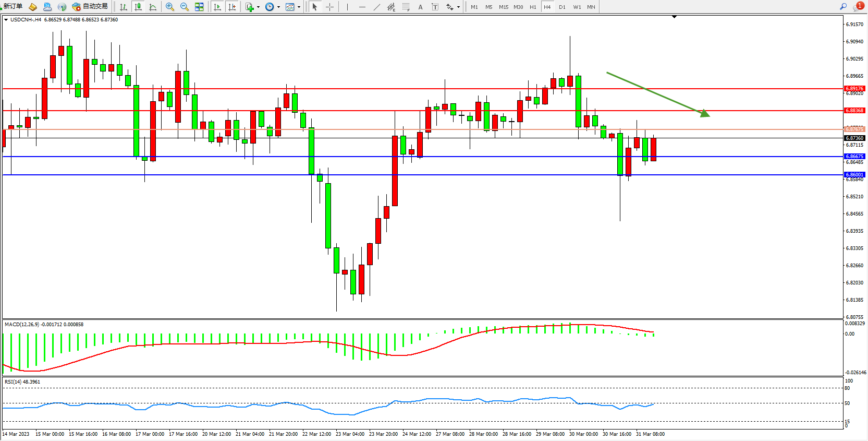Click the zoom in magnifier icon

[x=170, y=7]
